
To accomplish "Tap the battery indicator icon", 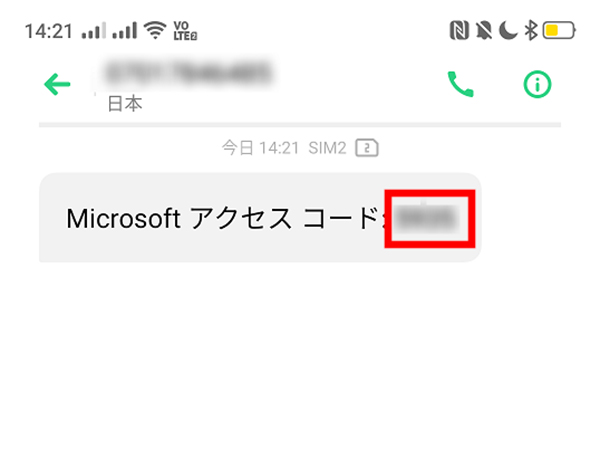I will click(x=559, y=31).
